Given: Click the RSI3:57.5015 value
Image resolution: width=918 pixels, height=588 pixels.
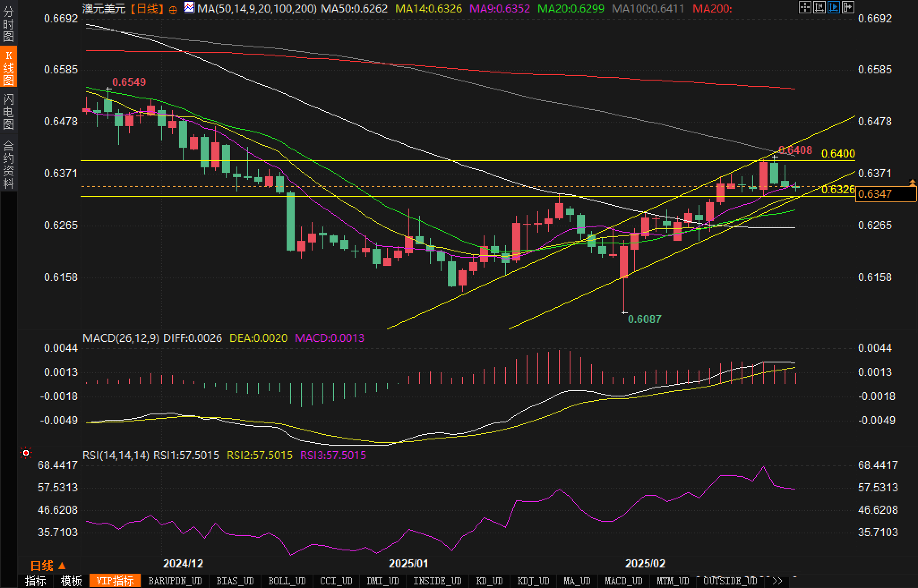Looking at the screenshot, I should point(333,455).
